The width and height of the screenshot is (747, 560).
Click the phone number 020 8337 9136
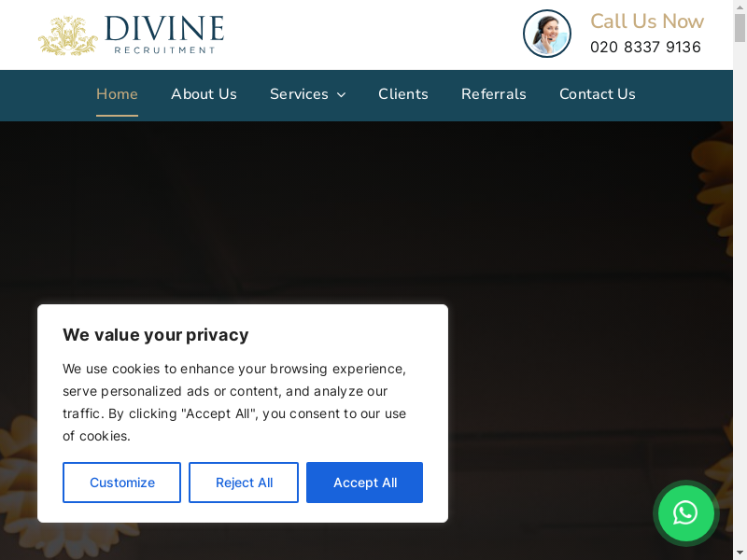645,48
